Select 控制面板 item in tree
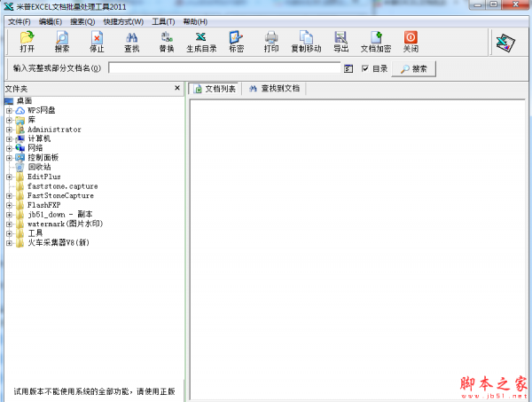Viewport: 532px width, 402px height. click(43, 158)
